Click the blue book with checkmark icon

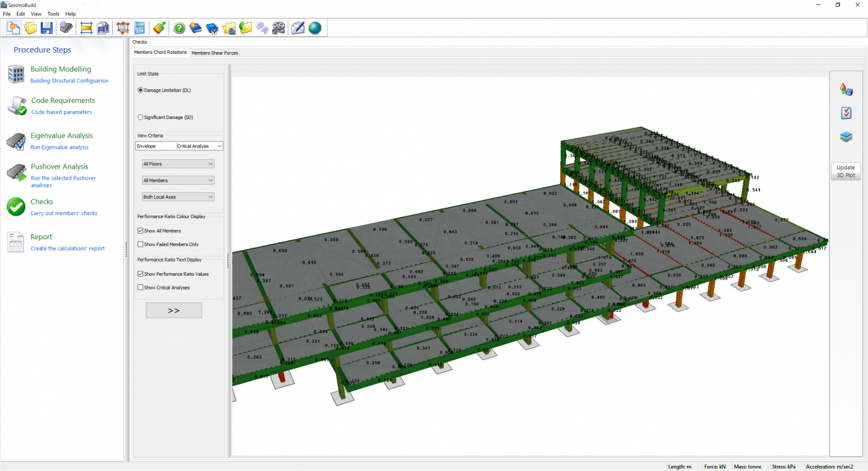coord(213,28)
